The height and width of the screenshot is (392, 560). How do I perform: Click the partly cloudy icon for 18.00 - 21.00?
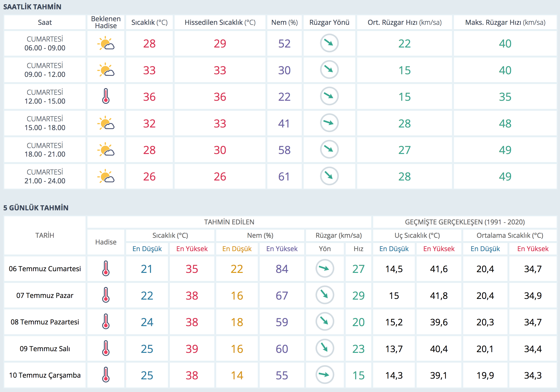pyautogui.click(x=106, y=149)
